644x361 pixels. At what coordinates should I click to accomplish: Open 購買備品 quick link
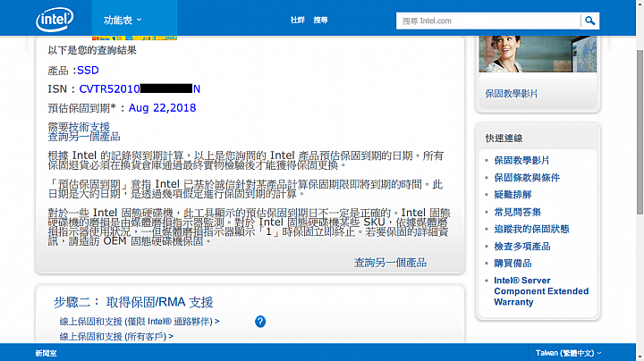click(513, 264)
